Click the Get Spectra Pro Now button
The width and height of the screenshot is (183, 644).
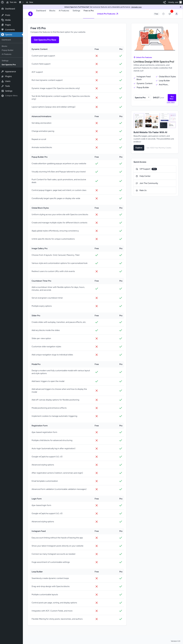click(45, 40)
